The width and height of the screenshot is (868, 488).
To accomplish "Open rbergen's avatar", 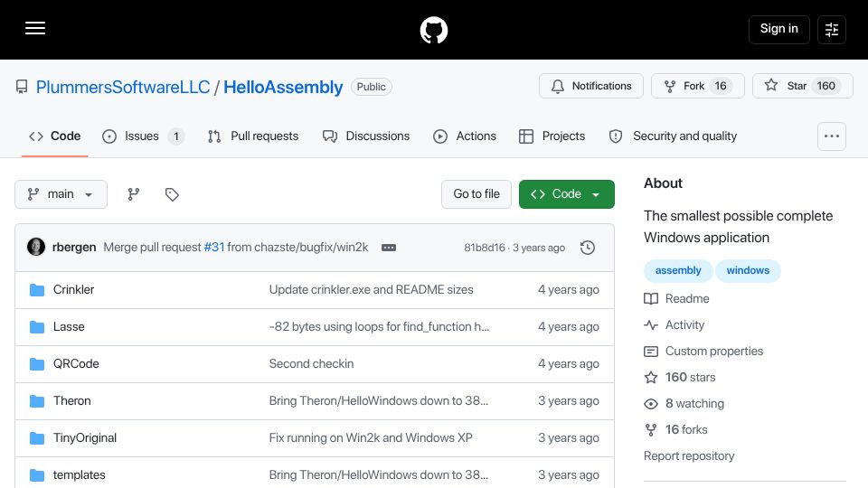I will pyautogui.click(x=36, y=247).
